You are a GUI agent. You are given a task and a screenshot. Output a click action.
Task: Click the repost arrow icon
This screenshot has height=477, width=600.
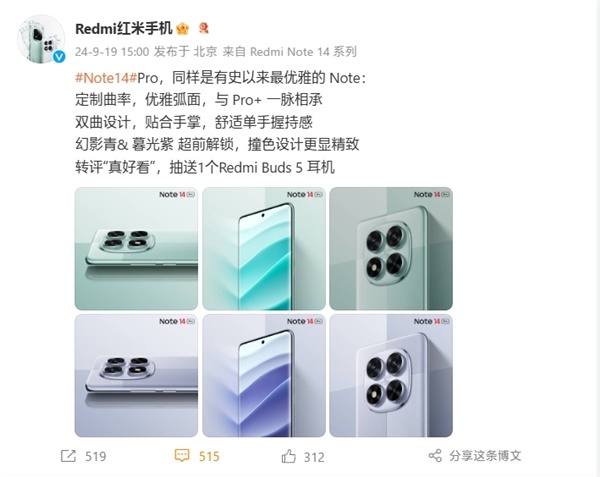(x=68, y=456)
